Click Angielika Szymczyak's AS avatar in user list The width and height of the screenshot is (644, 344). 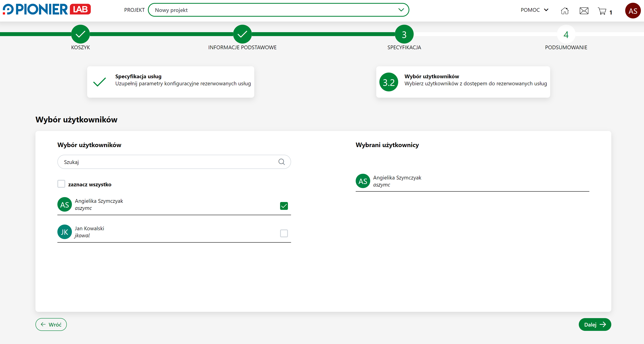(64, 205)
